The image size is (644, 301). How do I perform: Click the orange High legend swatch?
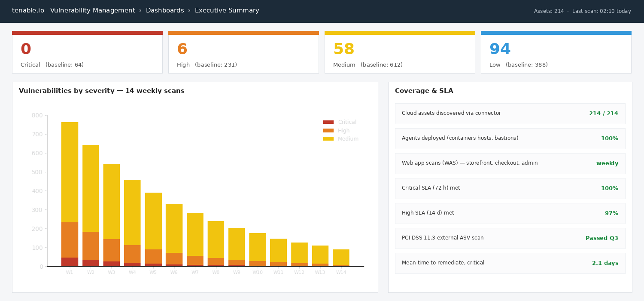(x=328, y=130)
